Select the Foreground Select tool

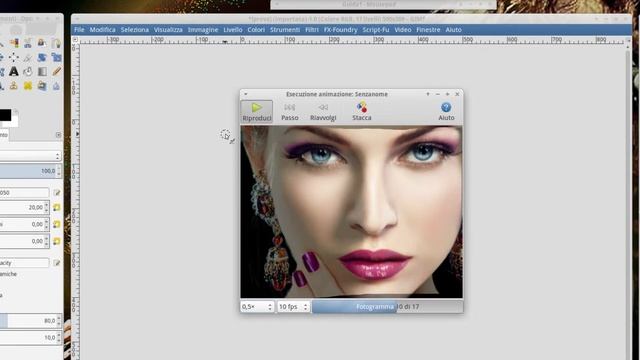(42, 43)
